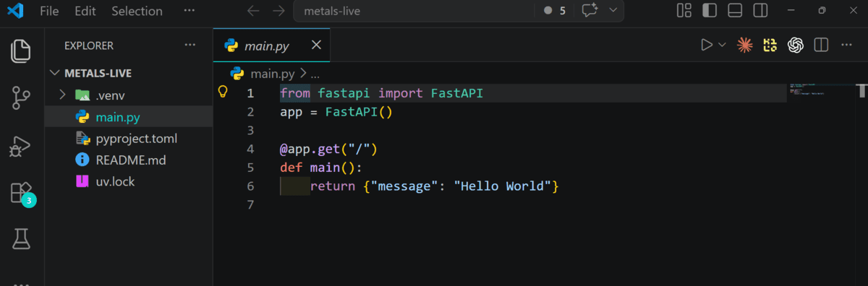
Task: Click the ChatGPT Codex icon in editor toolbar
Action: [x=796, y=45]
